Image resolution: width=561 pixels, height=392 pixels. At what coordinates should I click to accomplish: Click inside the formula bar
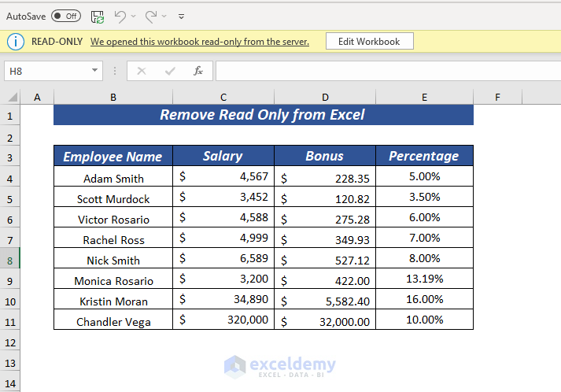[x=386, y=71]
